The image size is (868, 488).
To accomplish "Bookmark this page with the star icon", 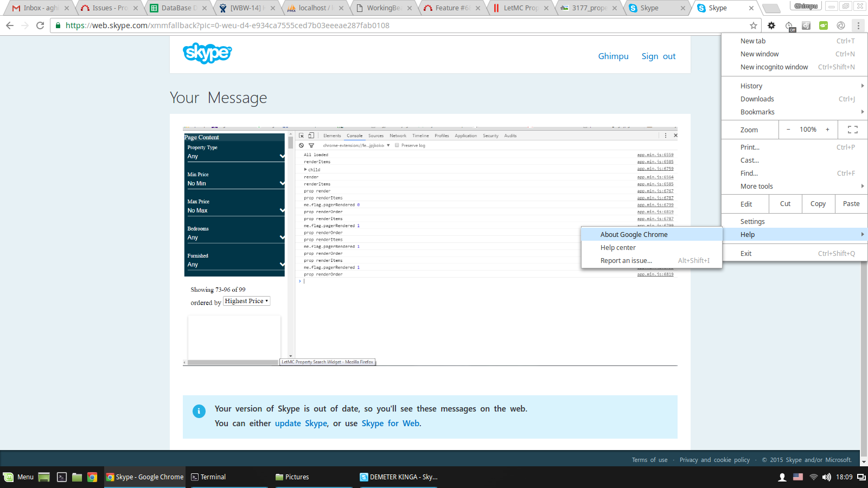I will [x=754, y=25].
